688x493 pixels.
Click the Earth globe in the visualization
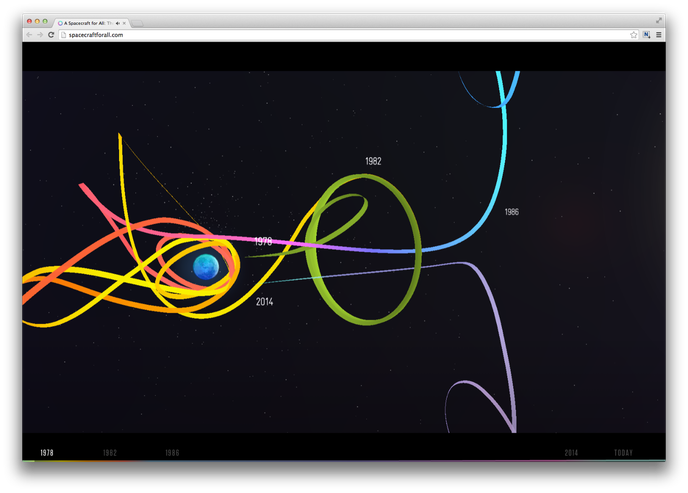tap(206, 267)
